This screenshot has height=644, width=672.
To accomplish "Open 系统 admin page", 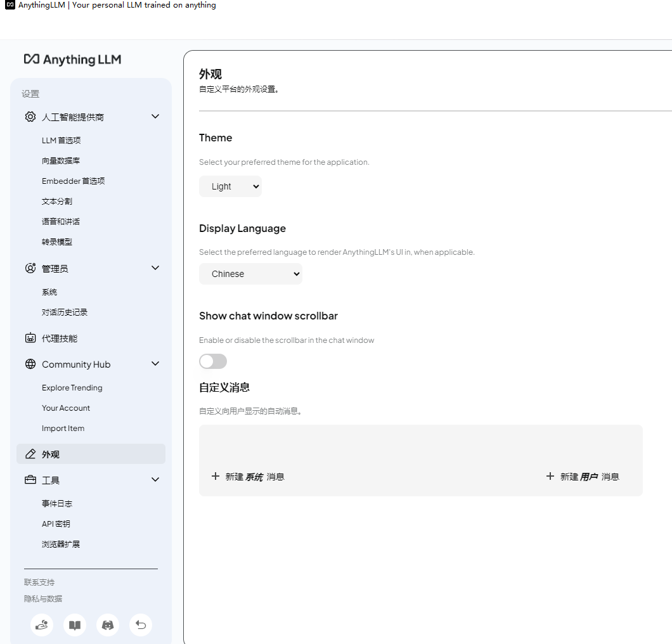I will pos(49,292).
